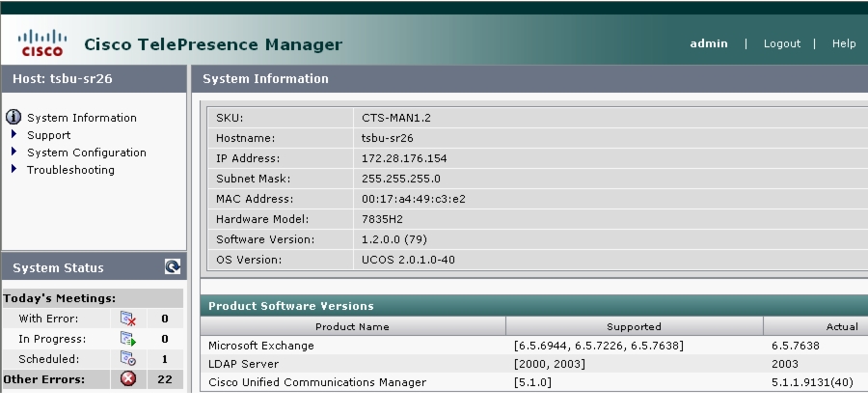Open the Help link
The height and width of the screenshot is (417, 868).
click(844, 43)
